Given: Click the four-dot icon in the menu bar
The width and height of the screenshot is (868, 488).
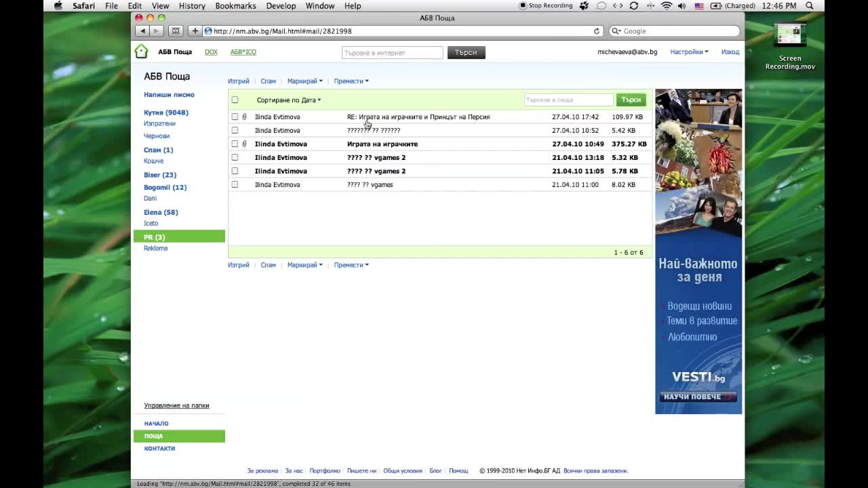Looking at the screenshot, I should coord(650,5).
